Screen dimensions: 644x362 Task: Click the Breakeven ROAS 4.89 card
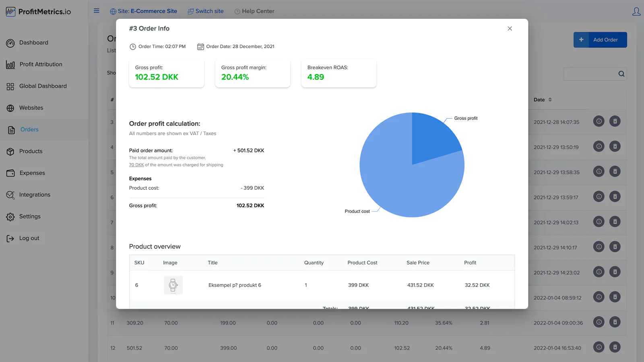339,73
